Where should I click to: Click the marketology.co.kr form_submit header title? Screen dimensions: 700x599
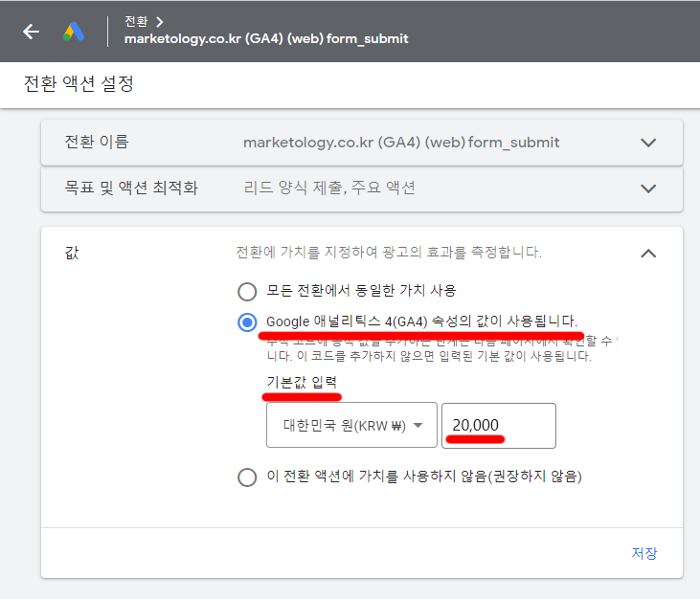266,39
